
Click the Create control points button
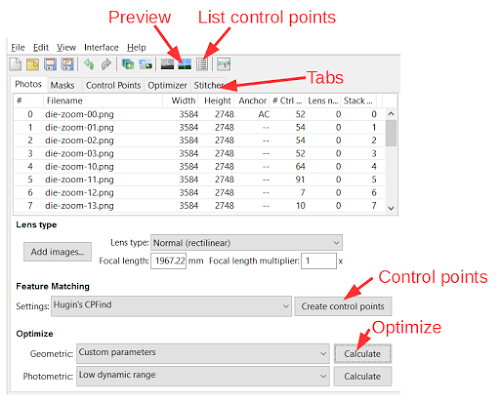[x=343, y=306]
